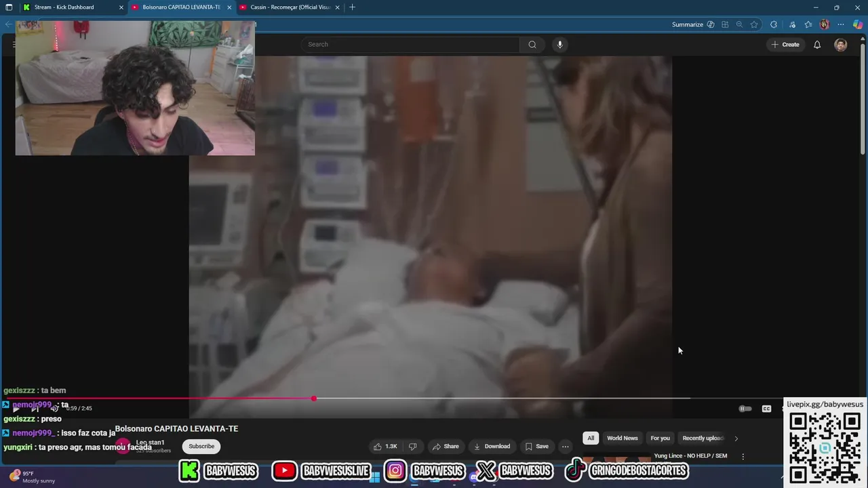The image size is (868, 488).
Task: Click the video progress scrubber handle
Action: [313, 399]
